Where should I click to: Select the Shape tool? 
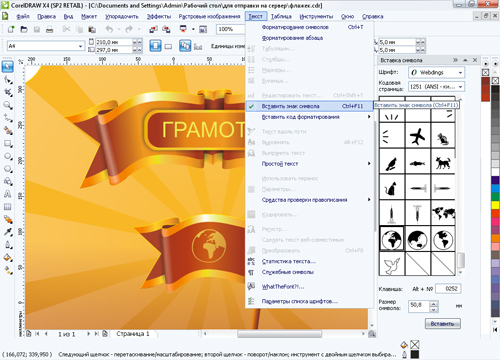(x=8, y=80)
